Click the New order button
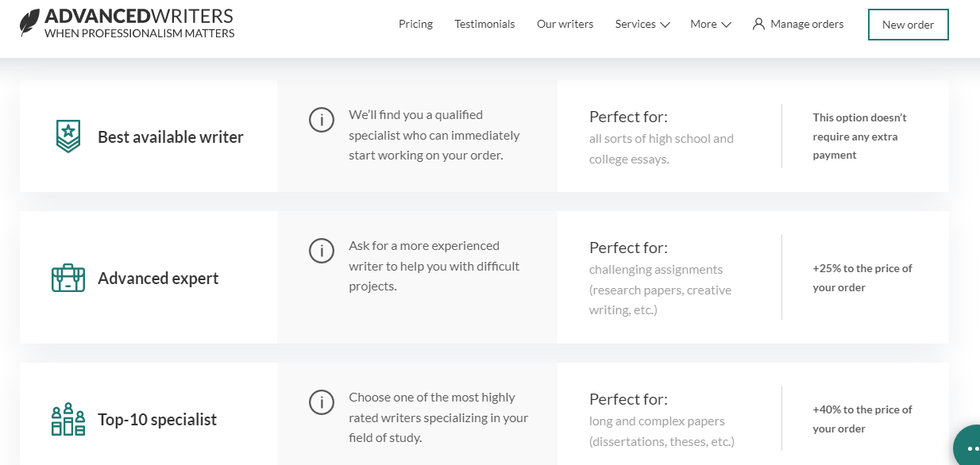 point(908,25)
